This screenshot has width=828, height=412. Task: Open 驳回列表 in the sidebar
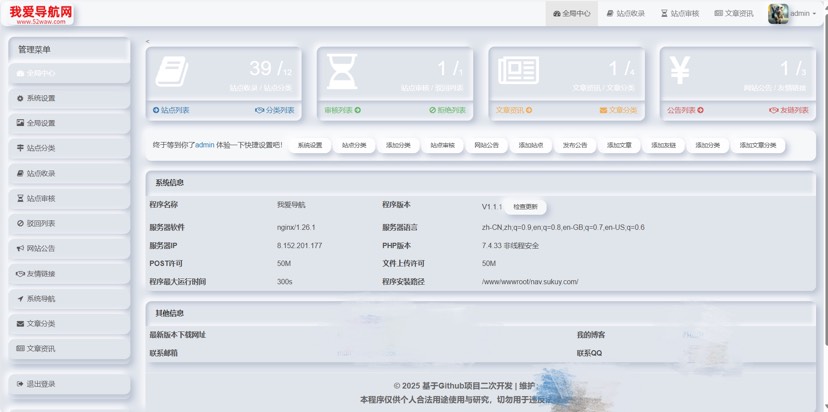[69, 223]
